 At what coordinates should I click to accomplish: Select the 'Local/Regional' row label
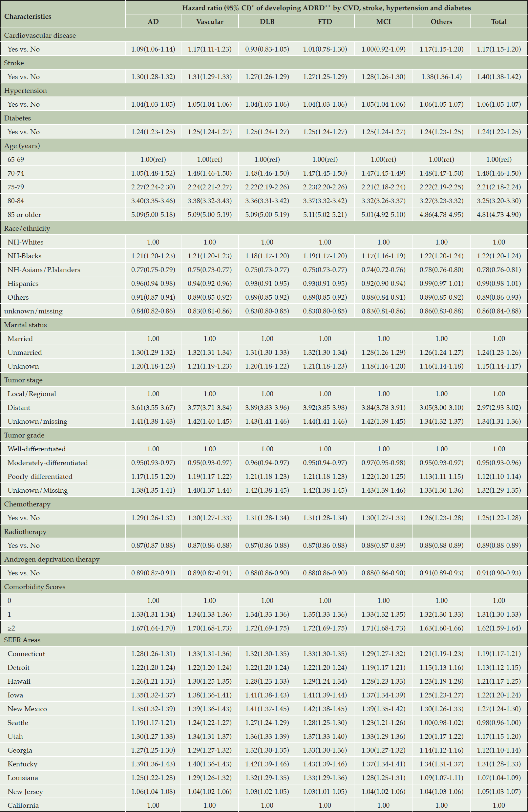(32, 394)
